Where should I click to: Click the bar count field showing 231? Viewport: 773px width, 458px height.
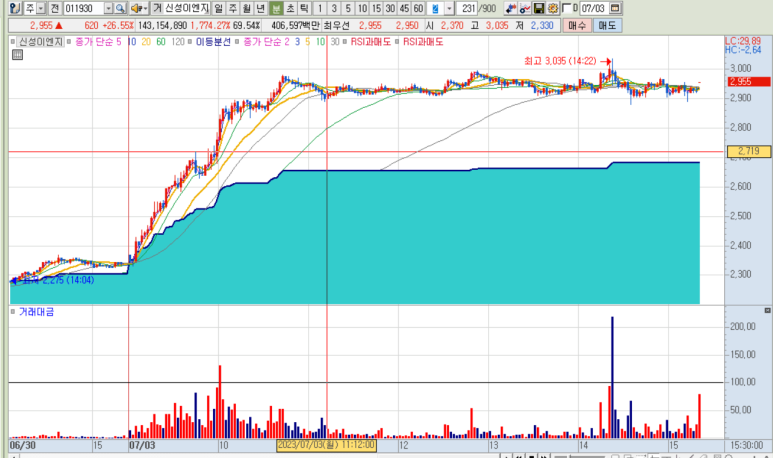pos(467,8)
